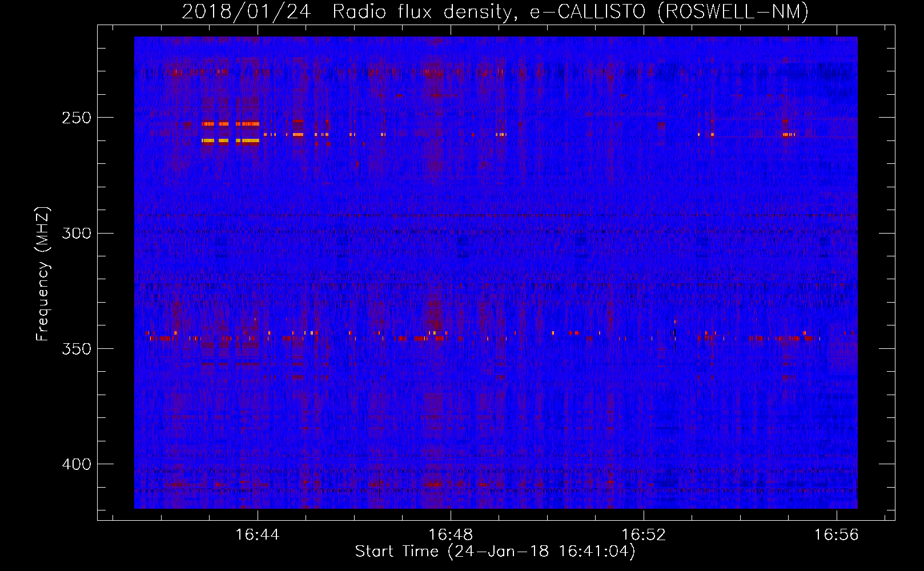Viewport: 924px width, 571px height.
Task: Click the 16:44 time tick label
Action: 258,535
